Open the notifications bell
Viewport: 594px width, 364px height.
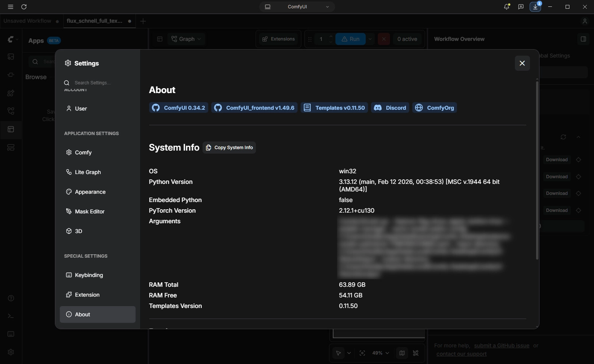507,7
